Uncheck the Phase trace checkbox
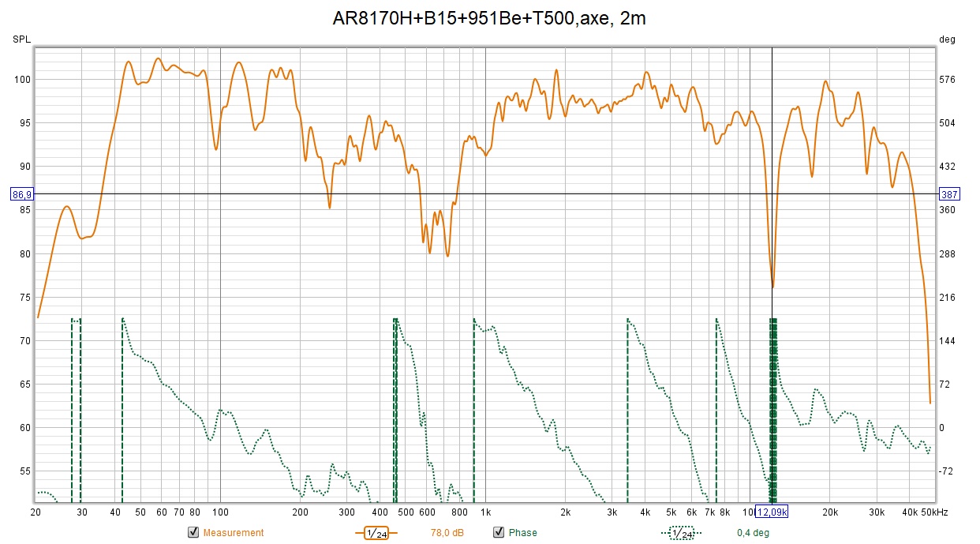 [498, 533]
